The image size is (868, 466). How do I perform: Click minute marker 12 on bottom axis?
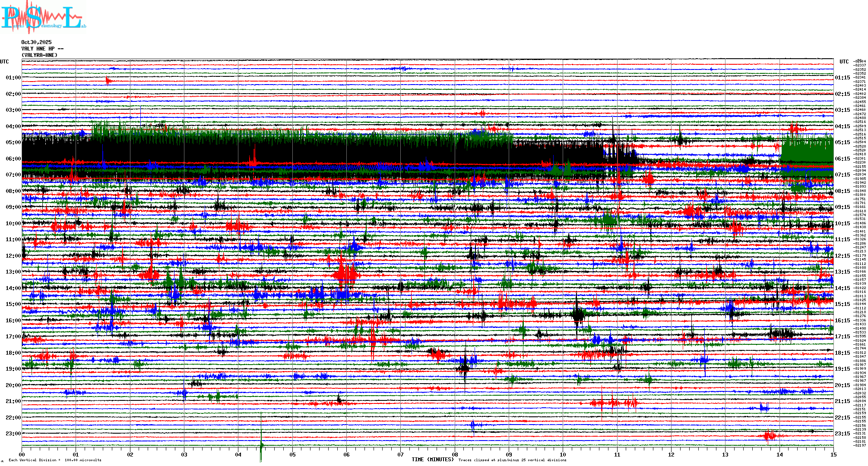coord(671,455)
